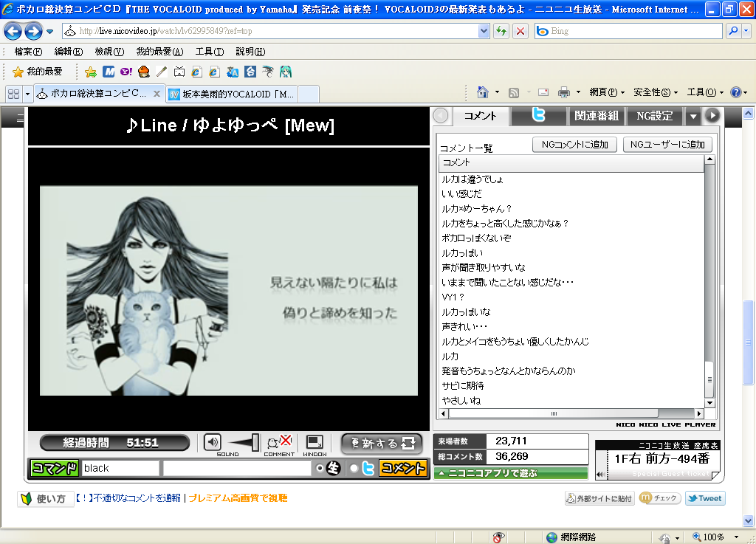Open the 檢視(V) View menu

(x=109, y=52)
